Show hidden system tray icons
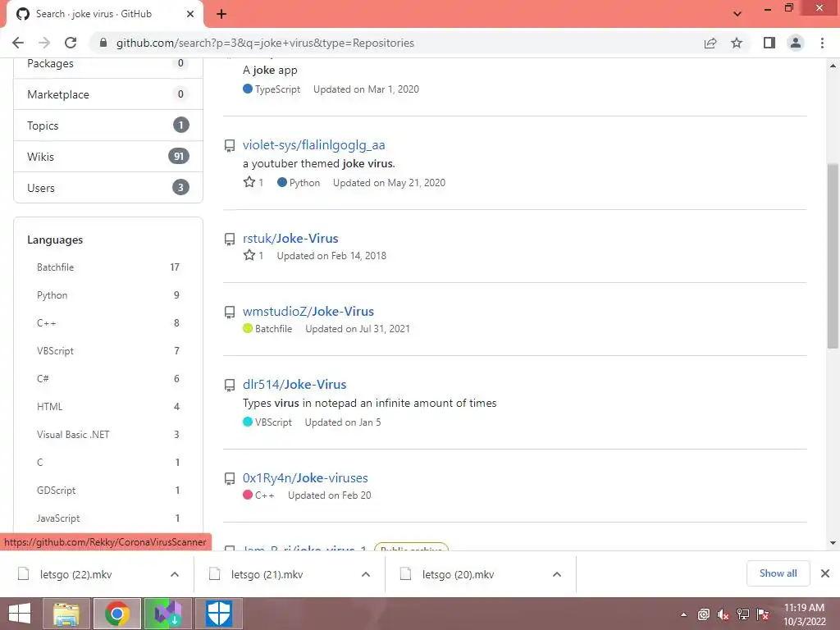Viewport: 840px width, 630px height. tap(683, 614)
